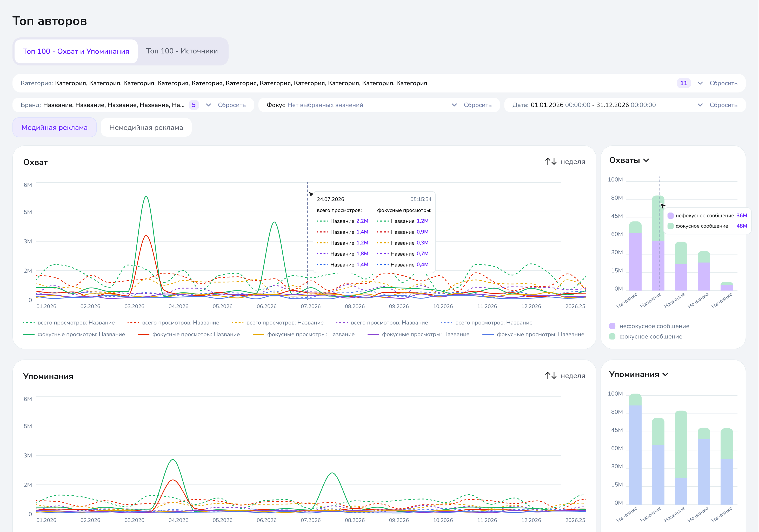Select 'Топ 100 - Охват и Упоминания' tab
This screenshot has width=759, height=532.
click(76, 51)
